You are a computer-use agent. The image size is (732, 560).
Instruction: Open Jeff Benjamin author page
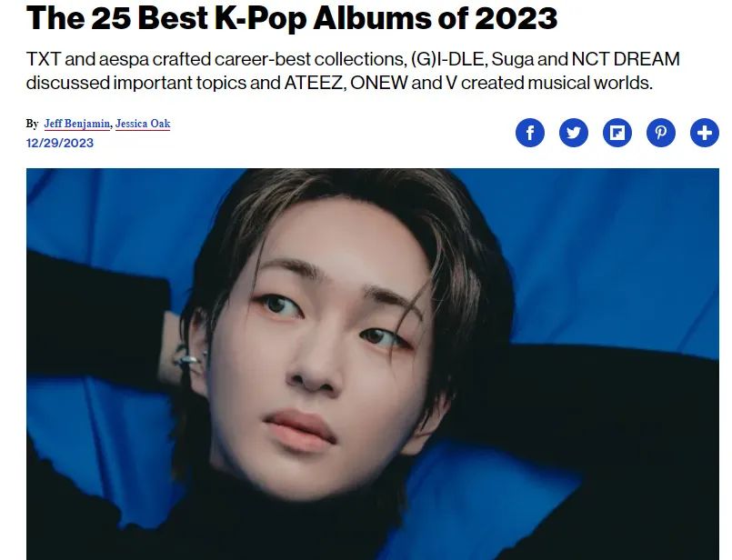coord(77,124)
